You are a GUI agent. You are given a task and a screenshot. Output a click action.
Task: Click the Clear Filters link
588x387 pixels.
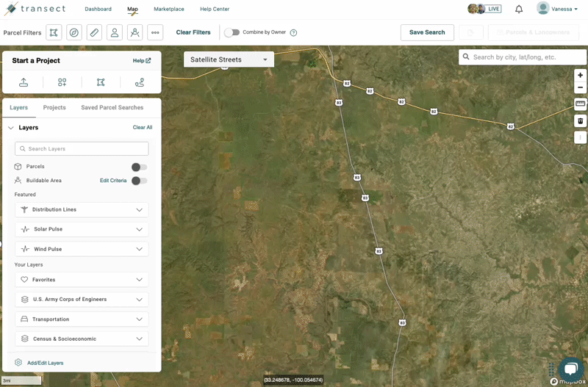(193, 32)
